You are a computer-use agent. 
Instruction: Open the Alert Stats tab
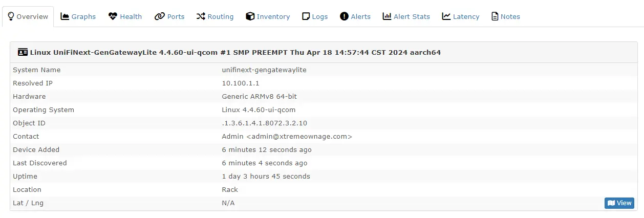click(412, 16)
